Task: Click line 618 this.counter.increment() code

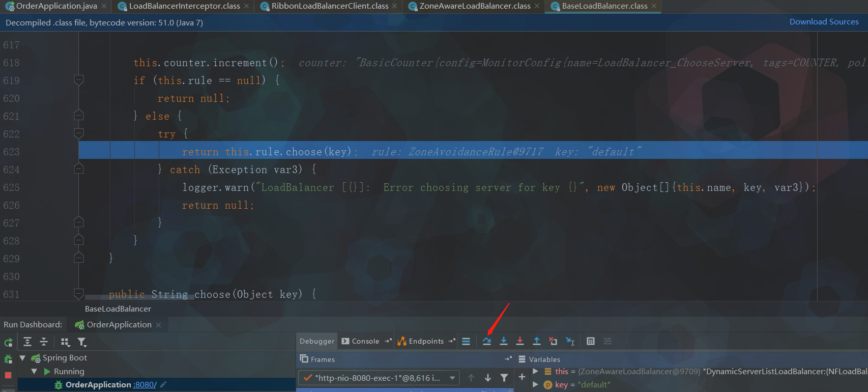Action: [x=209, y=63]
